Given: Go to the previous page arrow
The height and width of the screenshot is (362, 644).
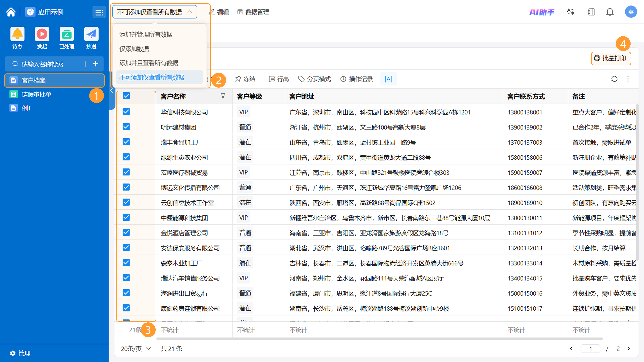Looking at the screenshot, I should point(571,349).
